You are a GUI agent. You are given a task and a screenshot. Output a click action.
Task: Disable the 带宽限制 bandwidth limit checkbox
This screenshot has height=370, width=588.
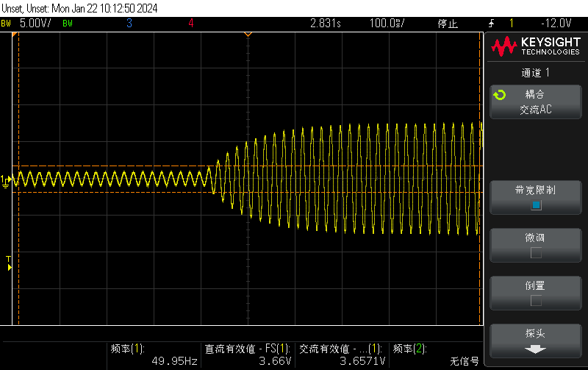[536, 205]
